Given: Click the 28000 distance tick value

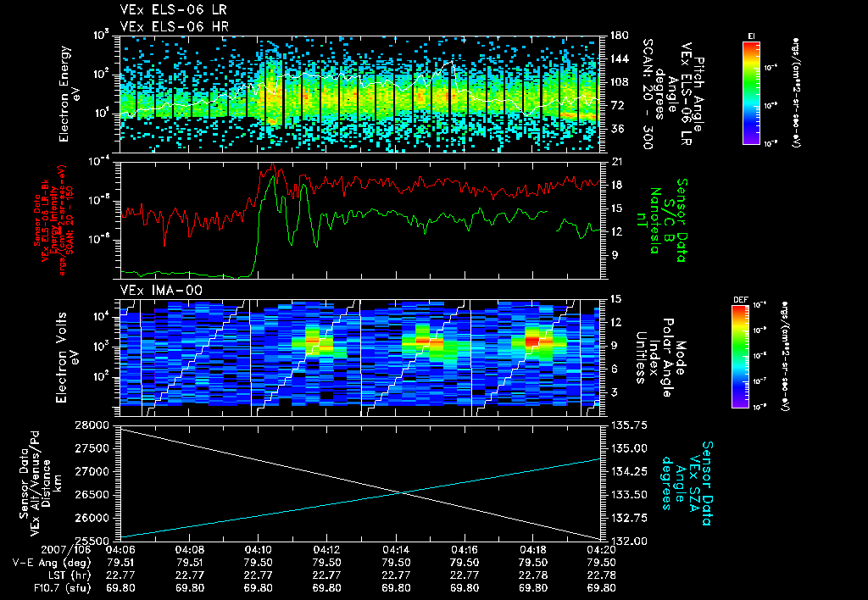Looking at the screenshot, I should coord(92,425).
